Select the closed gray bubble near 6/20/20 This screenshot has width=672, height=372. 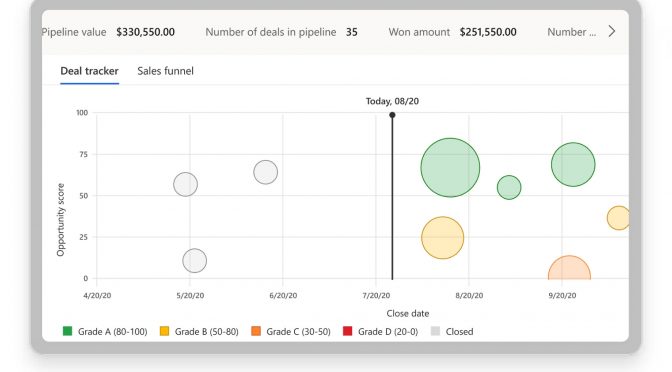[266, 172]
